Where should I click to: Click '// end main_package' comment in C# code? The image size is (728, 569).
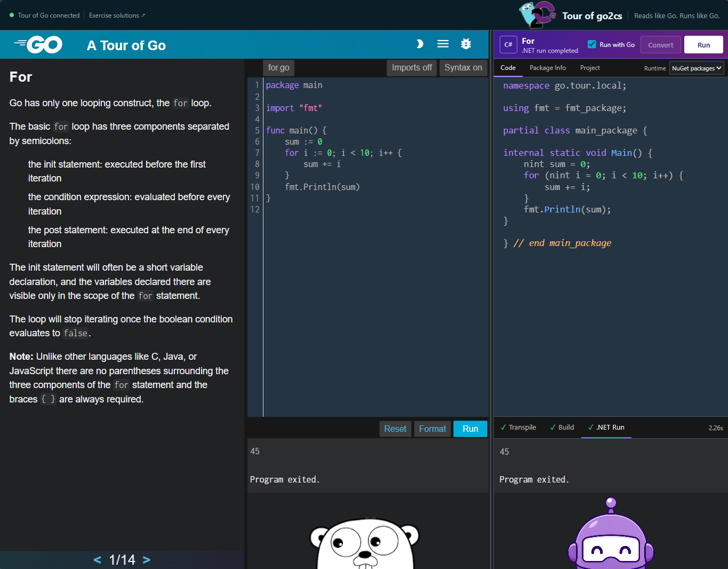(x=562, y=243)
